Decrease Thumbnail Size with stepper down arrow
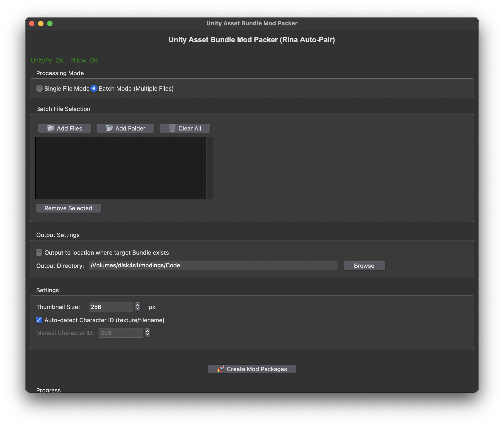The height and width of the screenshot is (426, 504). pyautogui.click(x=137, y=309)
